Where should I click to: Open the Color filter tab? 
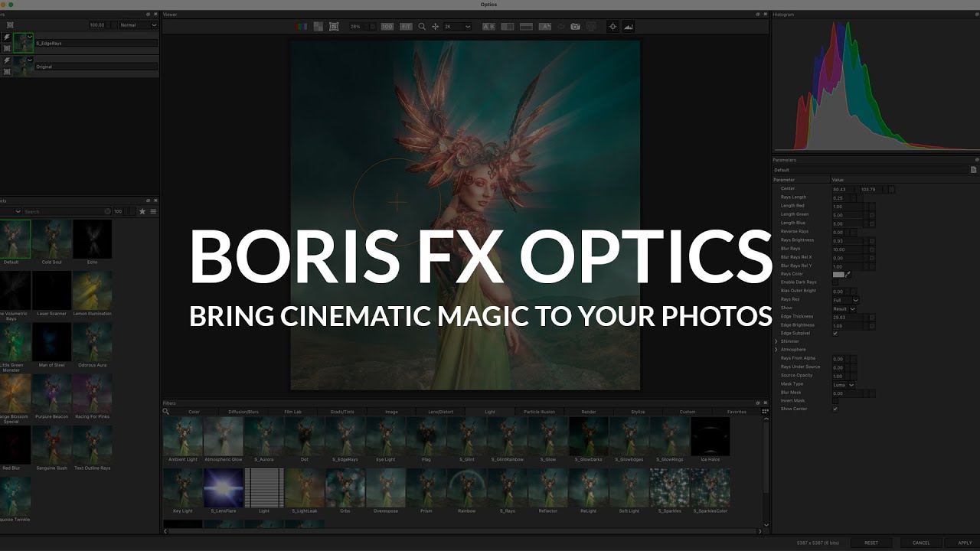[194, 412]
